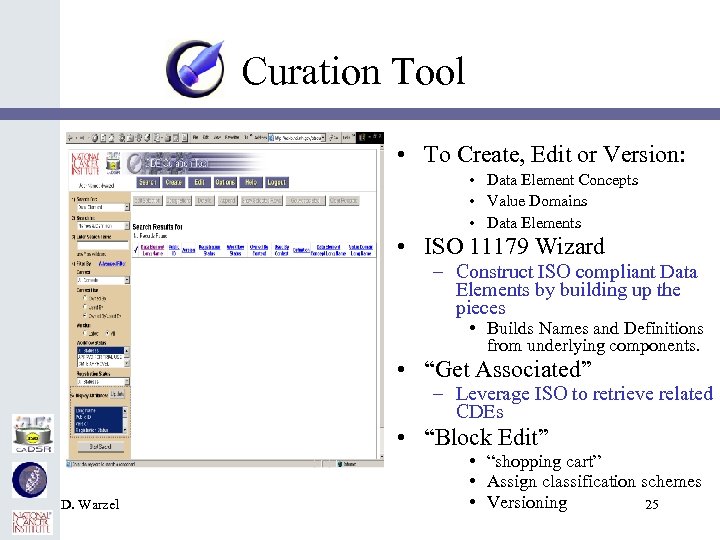Click the webpage vertical scrollbar
Screen dimensions: 720x540
coord(381,302)
